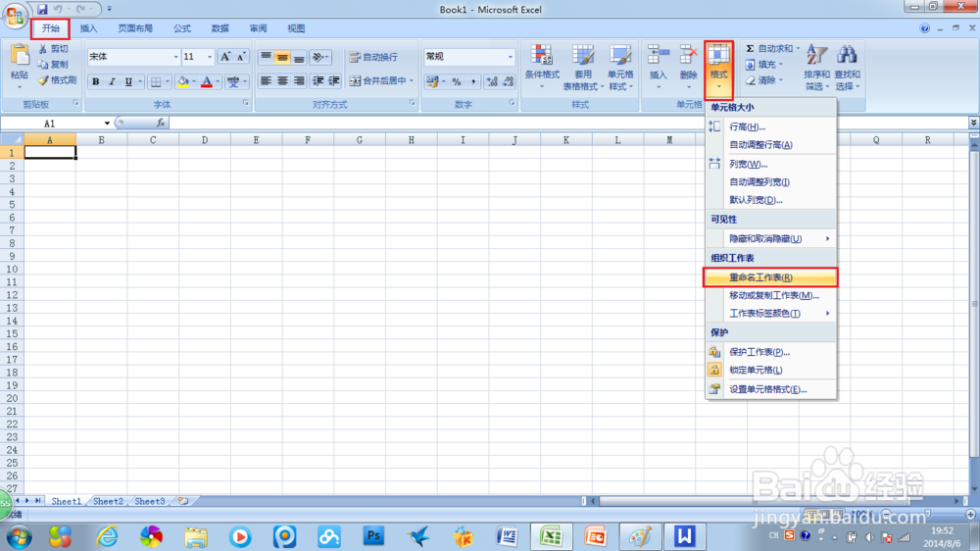Increase decimal places
Viewport: 980px width, 551px height.
click(492, 81)
